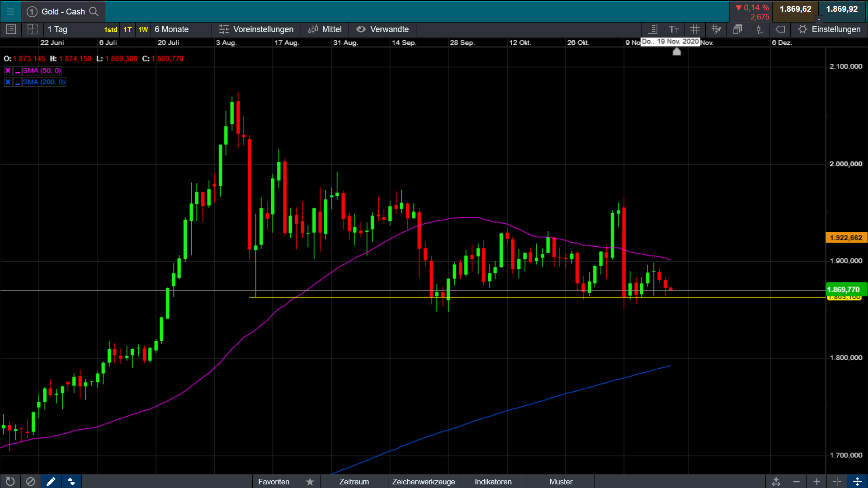Click the zoom in plus icon

(816, 482)
